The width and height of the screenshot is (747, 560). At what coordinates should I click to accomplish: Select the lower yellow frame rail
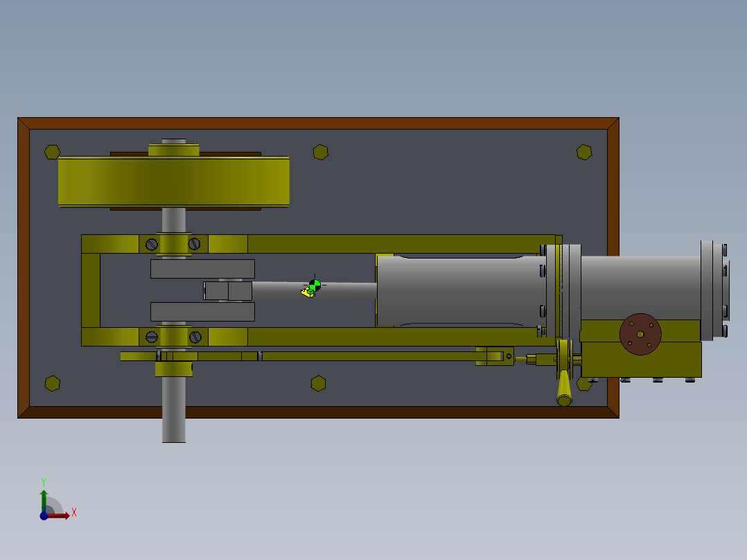[x=401, y=337]
